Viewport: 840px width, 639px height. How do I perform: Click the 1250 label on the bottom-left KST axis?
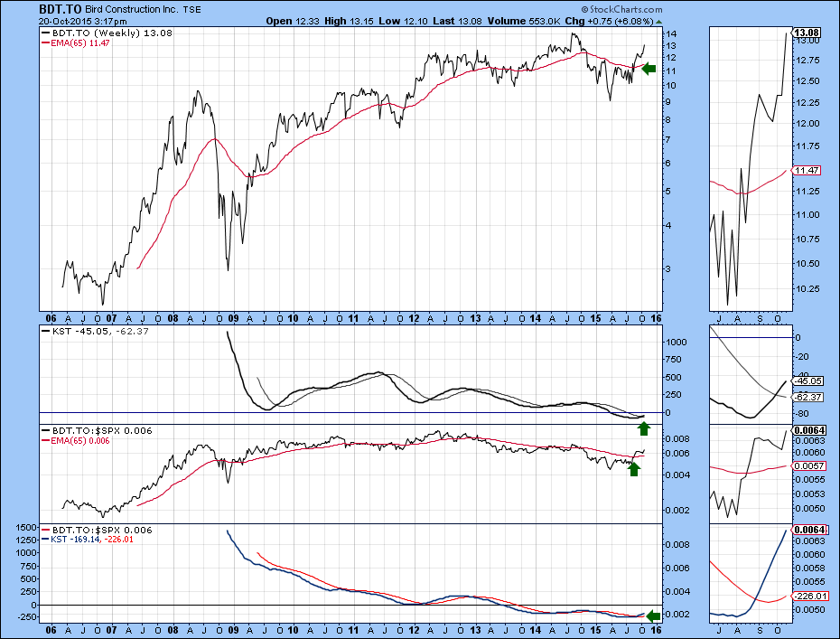25,540
